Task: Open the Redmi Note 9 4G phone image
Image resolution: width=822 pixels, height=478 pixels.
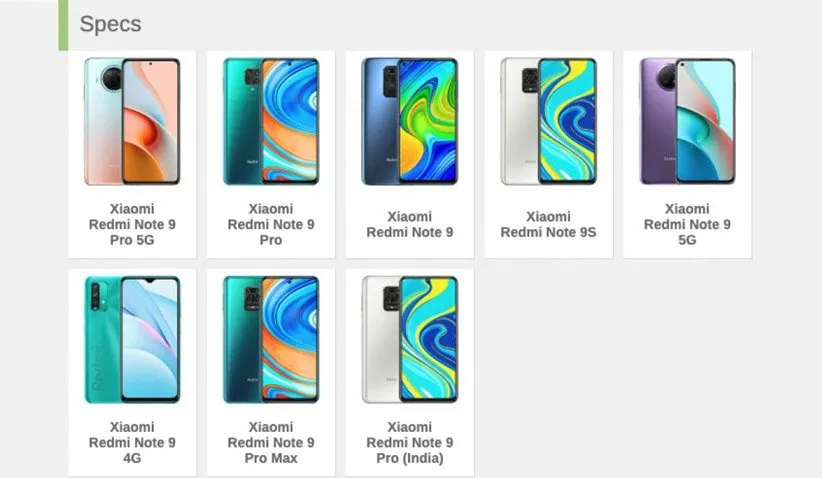Action: coord(132,340)
